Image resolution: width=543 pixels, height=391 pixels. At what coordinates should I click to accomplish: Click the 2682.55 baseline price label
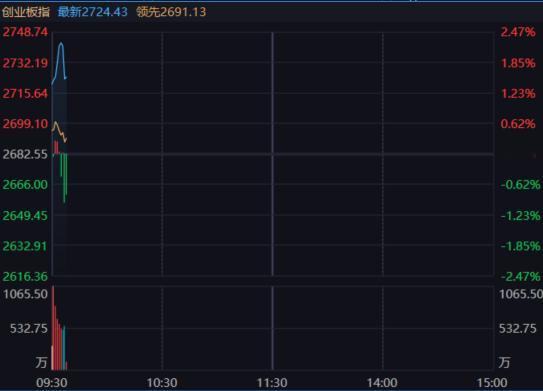click(x=25, y=154)
